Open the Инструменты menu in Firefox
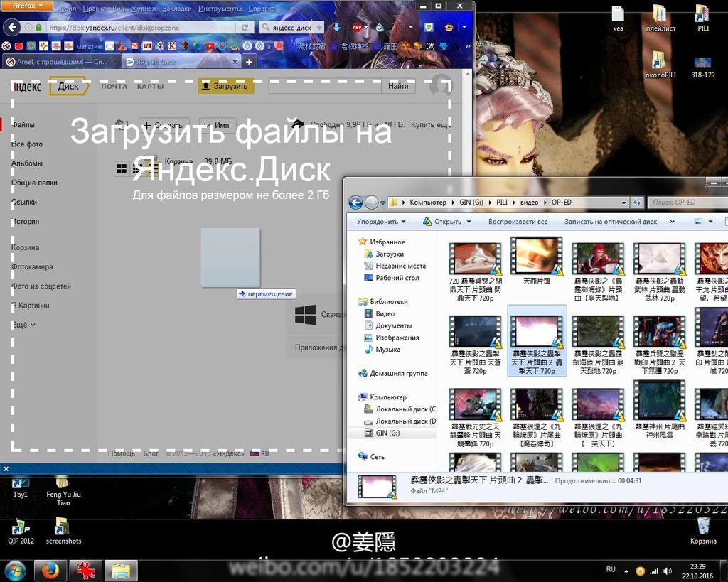 pos(220,9)
